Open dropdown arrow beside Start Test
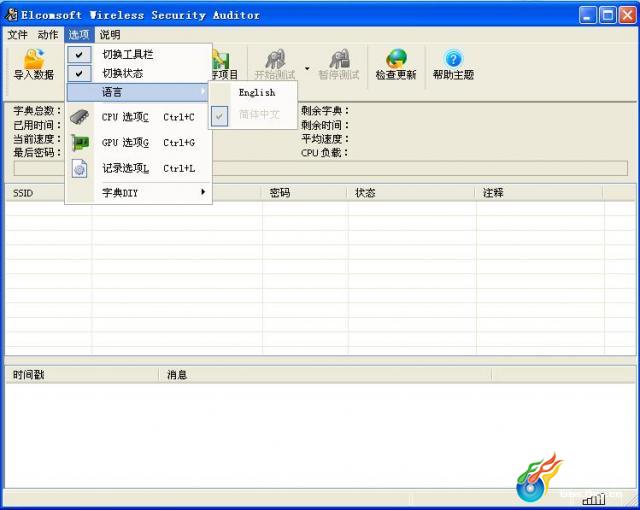 [x=307, y=68]
